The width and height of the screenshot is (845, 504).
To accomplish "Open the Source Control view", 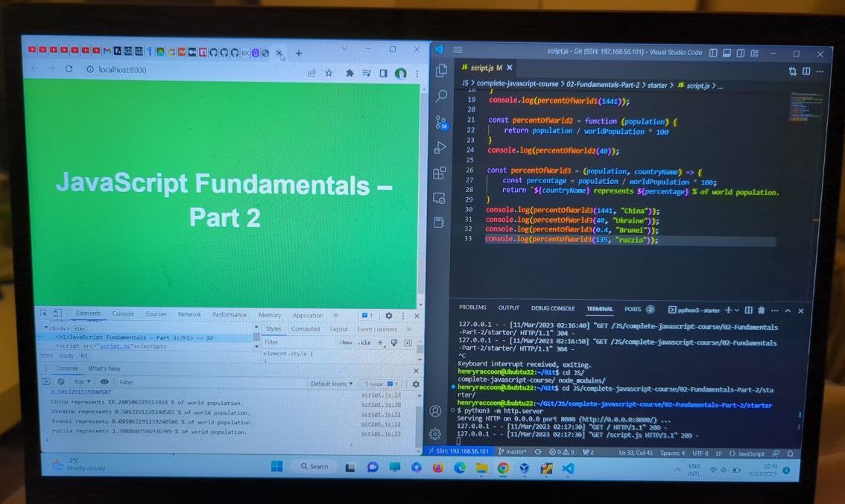I will point(440,122).
